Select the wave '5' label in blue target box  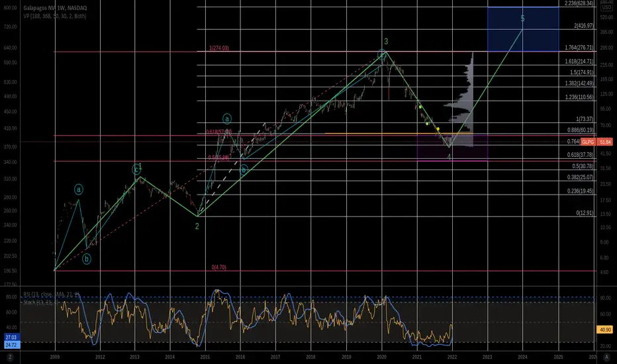click(522, 18)
